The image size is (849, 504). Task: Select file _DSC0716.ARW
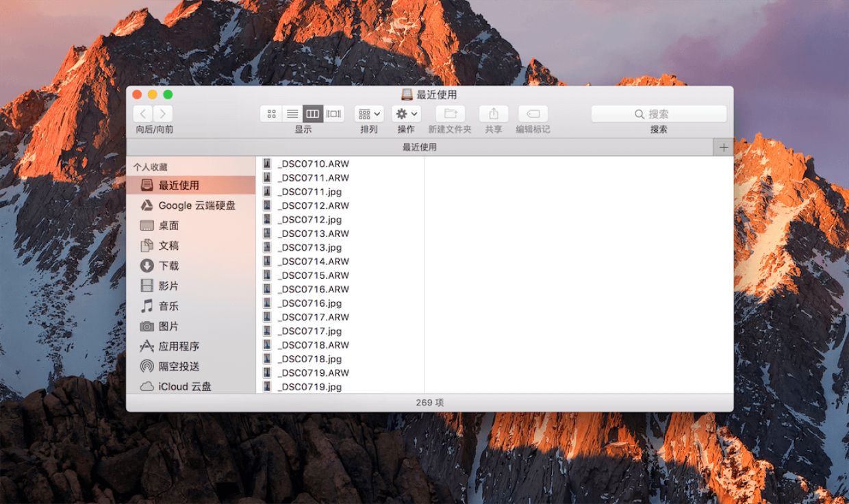pos(340,289)
